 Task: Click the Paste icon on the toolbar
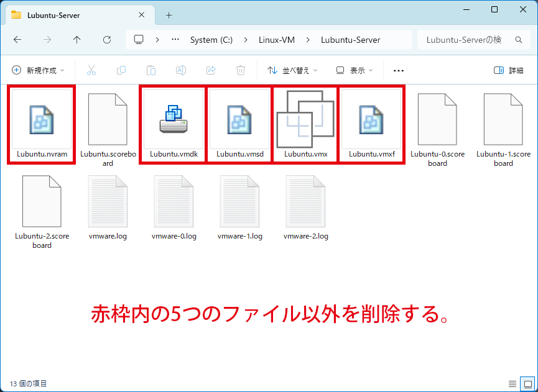coord(151,70)
